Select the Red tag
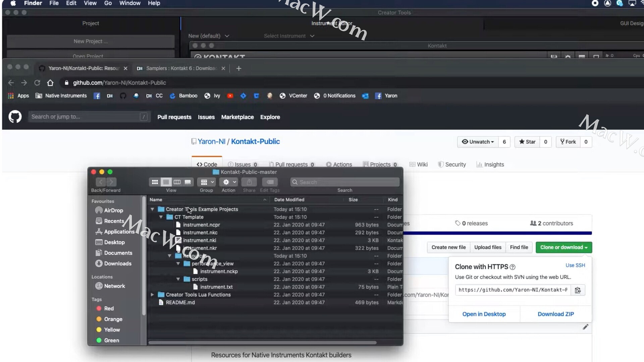Image resolution: width=644 pixels, height=362 pixels. (105, 308)
